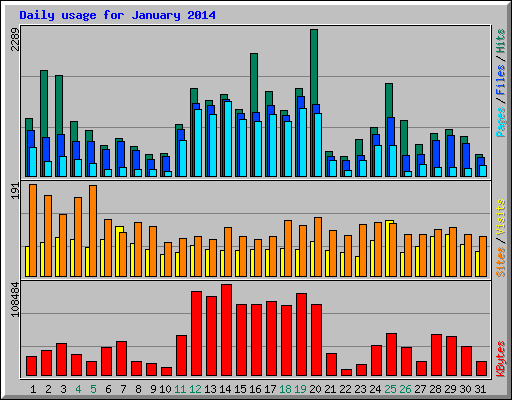
Task: Click day label 20 on the x-axis
Action: [315, 389]
